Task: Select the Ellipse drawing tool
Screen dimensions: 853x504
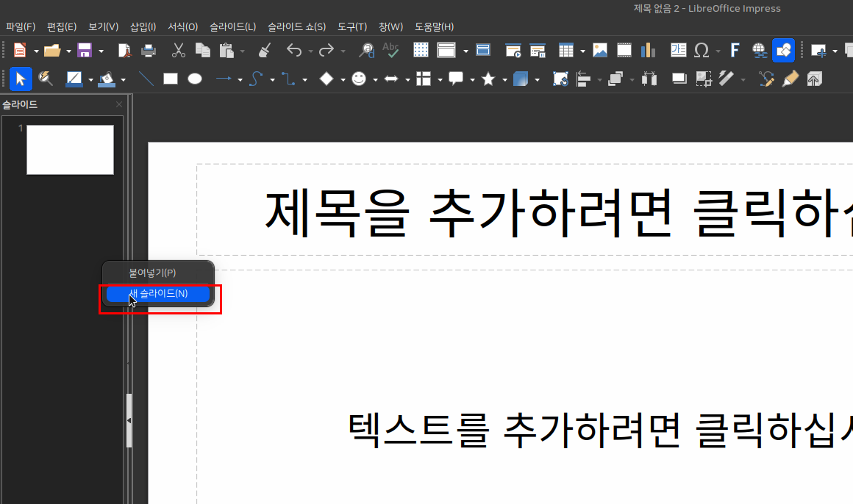Action: (194, 79)
